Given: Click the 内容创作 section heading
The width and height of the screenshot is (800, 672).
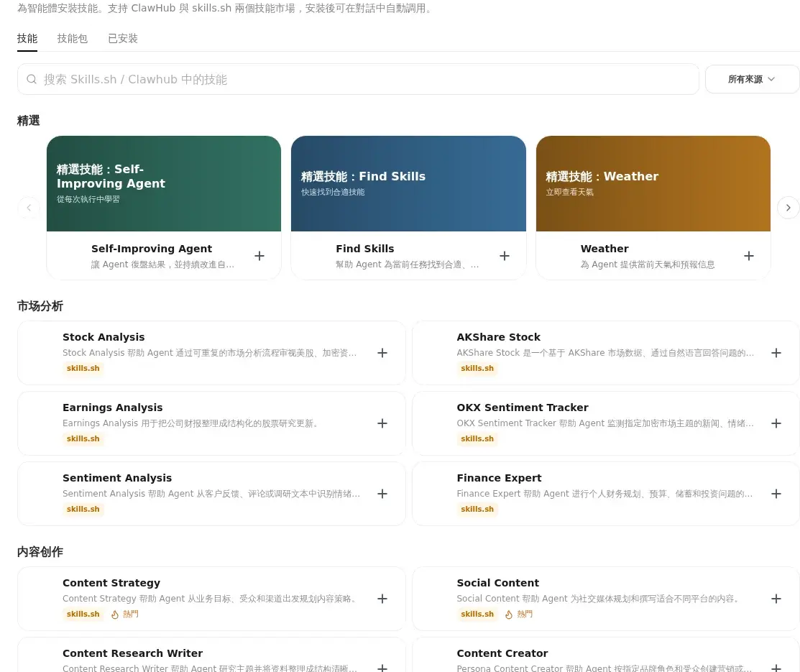Looking at the screenshot, I should click(40, 552).
